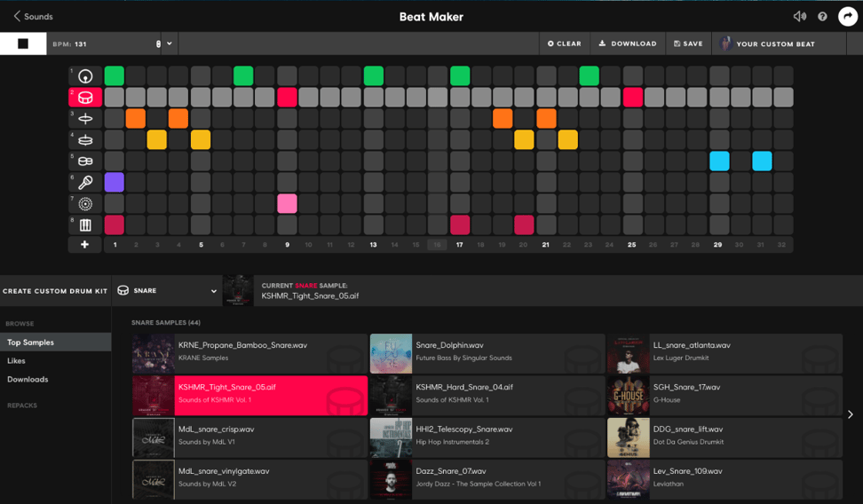The height and width of the screenshot is (504, 863).
Task: Click the Download button
Action: [x=628, y=43]
